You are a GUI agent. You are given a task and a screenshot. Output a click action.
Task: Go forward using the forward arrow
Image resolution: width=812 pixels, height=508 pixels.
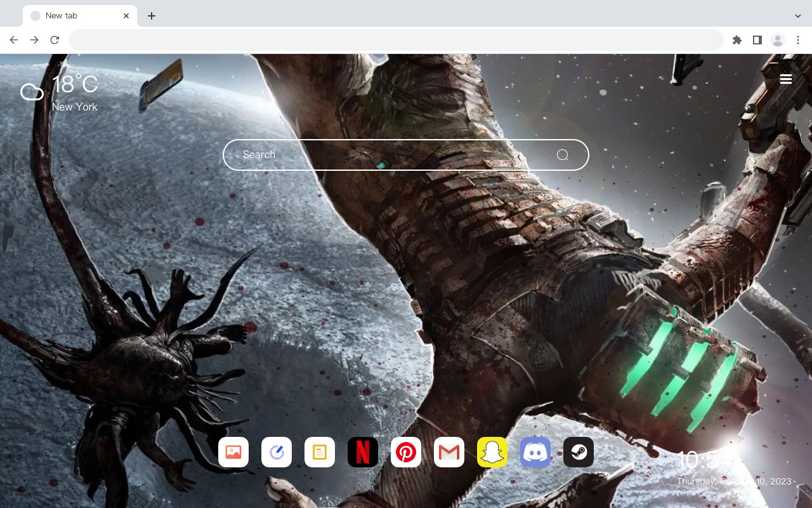tap(34, 40)
